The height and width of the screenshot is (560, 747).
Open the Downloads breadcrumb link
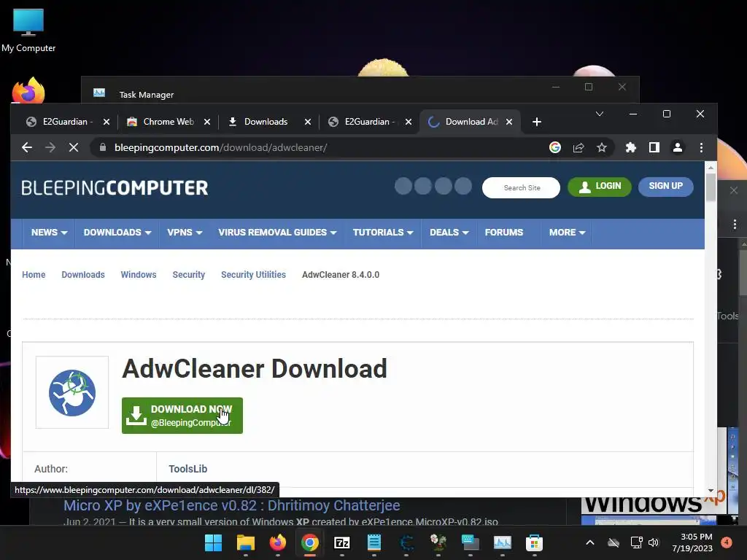[83, 275]
